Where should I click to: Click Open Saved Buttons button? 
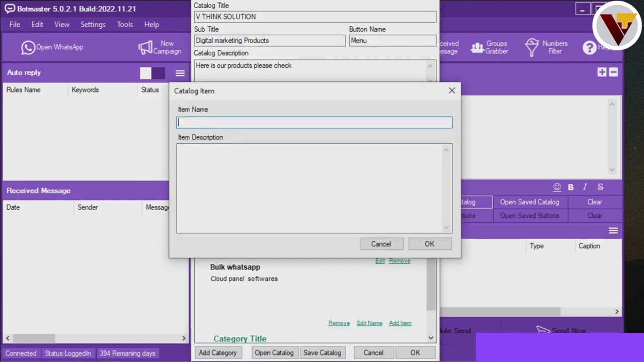530,216
